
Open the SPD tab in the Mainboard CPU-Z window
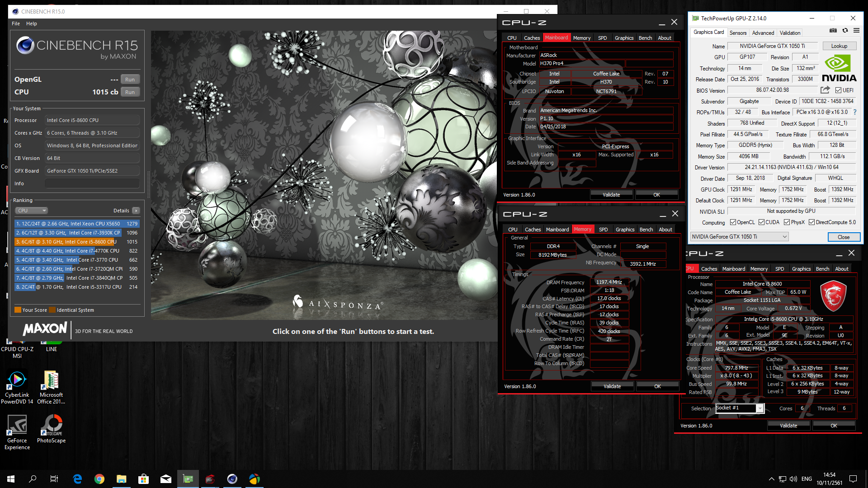click(x=603, y=38)
